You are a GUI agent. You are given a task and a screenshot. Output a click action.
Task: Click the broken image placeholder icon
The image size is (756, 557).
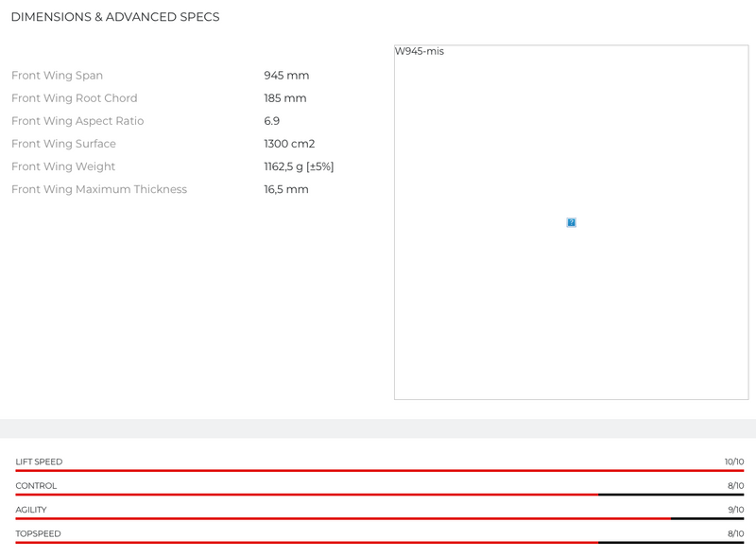coord(571,222)
